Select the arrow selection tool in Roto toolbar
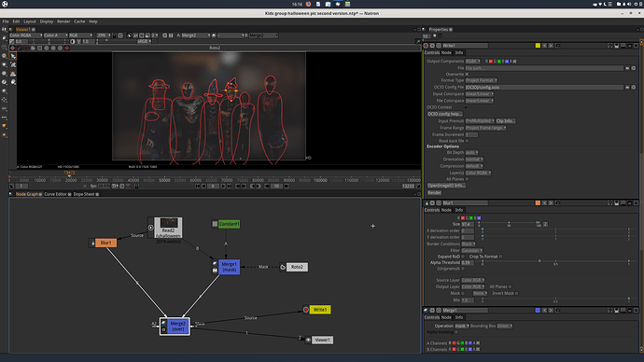644x362 pixels. pyautogui.click(x=13, y=56)
